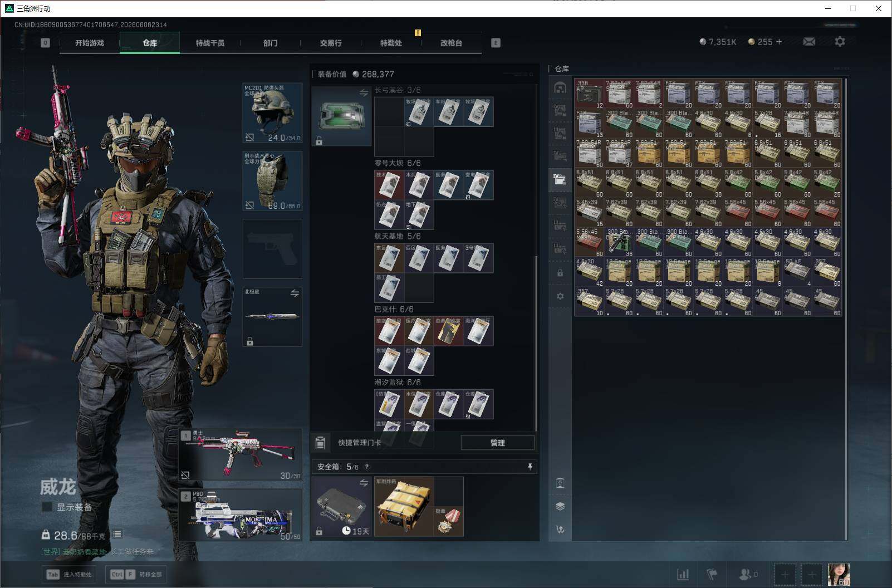The image size is (892, 588).
Task: Select the main warehouse icon in the sidebar
Action: [x=560, y=87]
